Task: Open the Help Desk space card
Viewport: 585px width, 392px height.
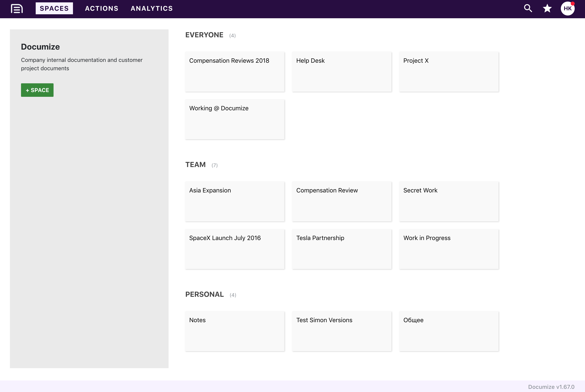Action: pyautogui.click(x=342, y=72)
